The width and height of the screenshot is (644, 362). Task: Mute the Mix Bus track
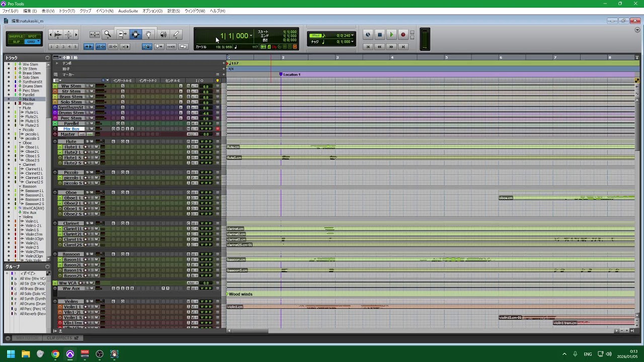click(x=92, y=129)
